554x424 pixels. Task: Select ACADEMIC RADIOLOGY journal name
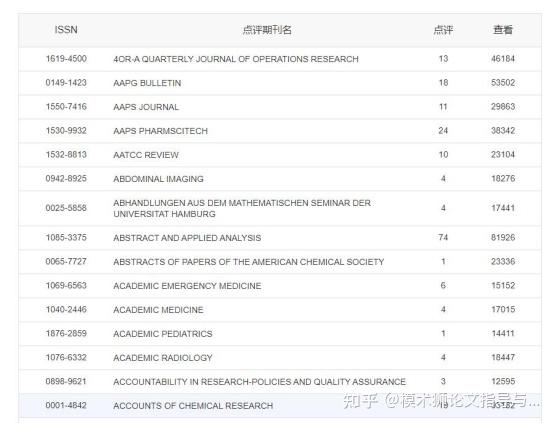point(163,358)
